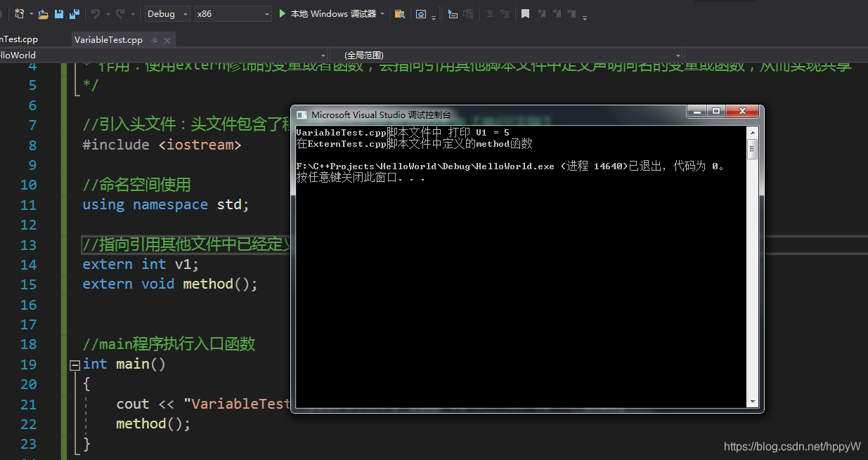Click '按任意键关闭此窗口' console prompt
Image resolution: width=868 pixels, height=460 pixels.
[x=361, y=178]
